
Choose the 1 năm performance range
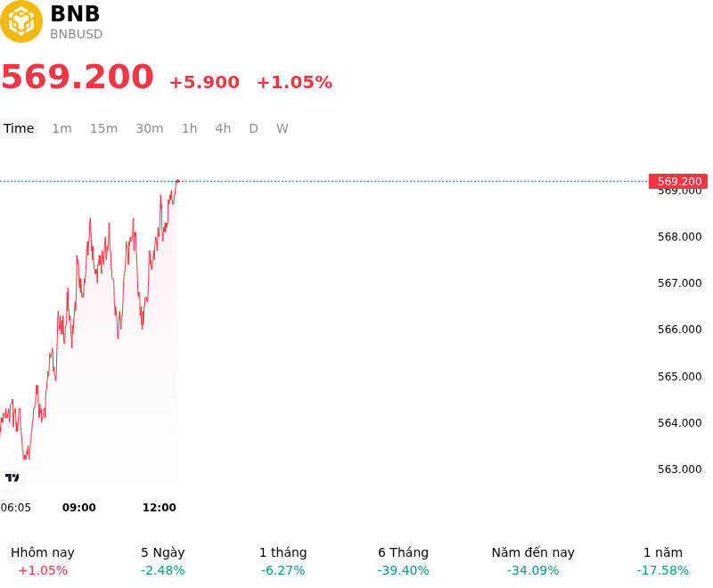click(663, 561)
